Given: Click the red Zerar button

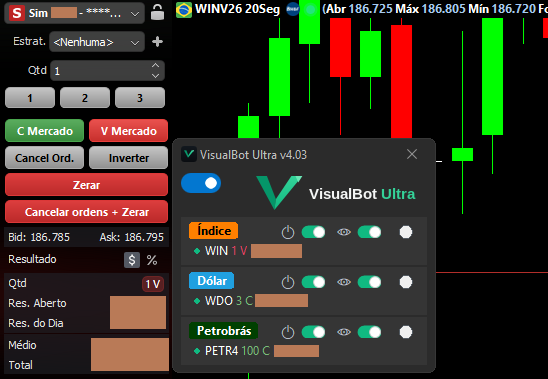Looking at the screenshot, I should pyautogui.click(x=86, y=185).
